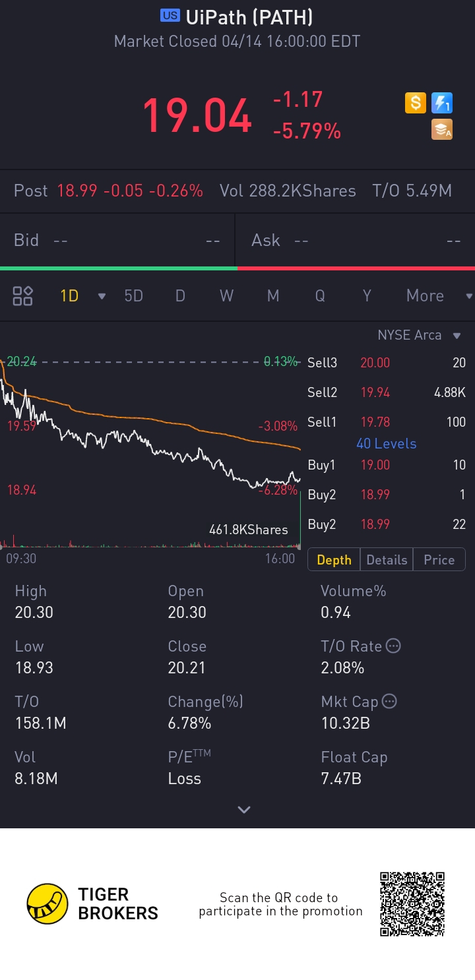The image size is (475, 980).
Task: Tap the bid/ask ratio bar
Action: point(237,268)
